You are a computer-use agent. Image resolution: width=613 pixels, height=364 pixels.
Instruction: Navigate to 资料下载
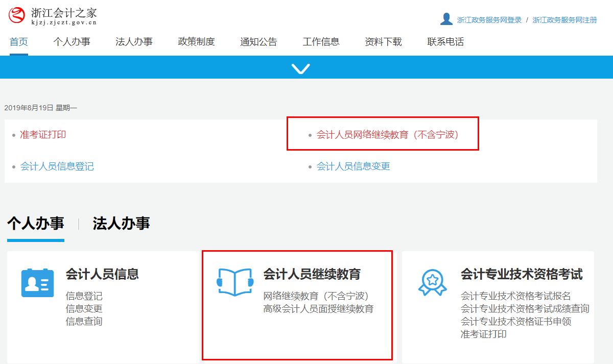coord(383,41)
